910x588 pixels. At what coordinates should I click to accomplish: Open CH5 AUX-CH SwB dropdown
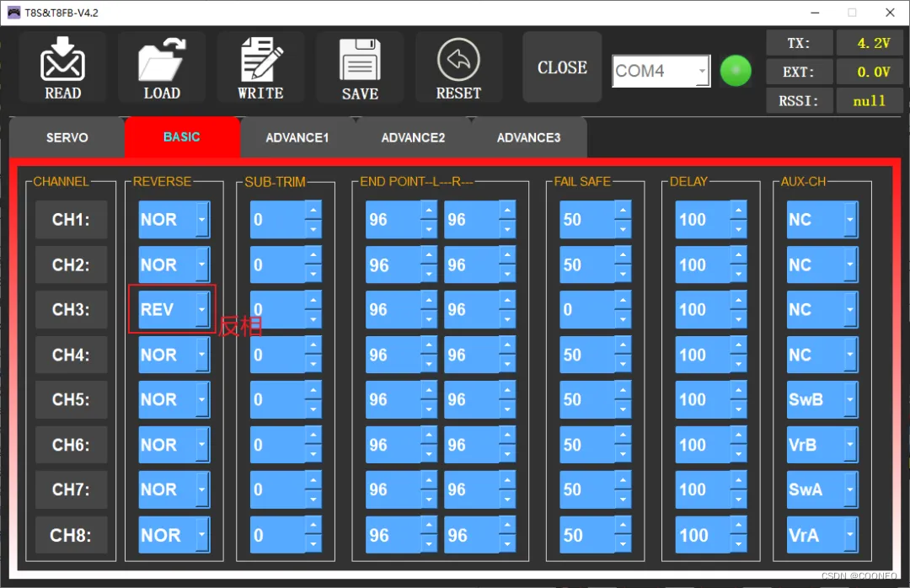coord(850,399)
